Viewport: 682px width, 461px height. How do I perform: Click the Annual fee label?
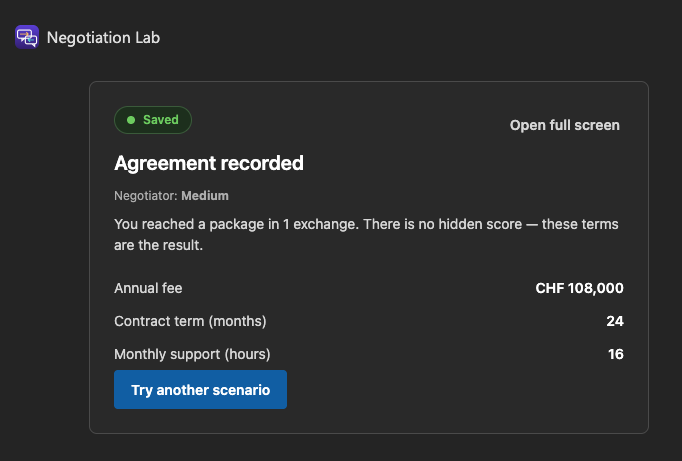[x=148, y=288]
